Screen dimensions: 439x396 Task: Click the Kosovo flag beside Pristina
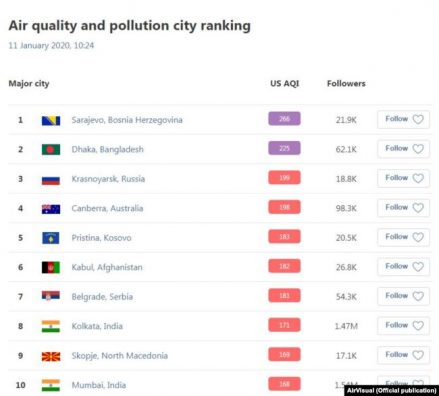click(x=51, y=238)
